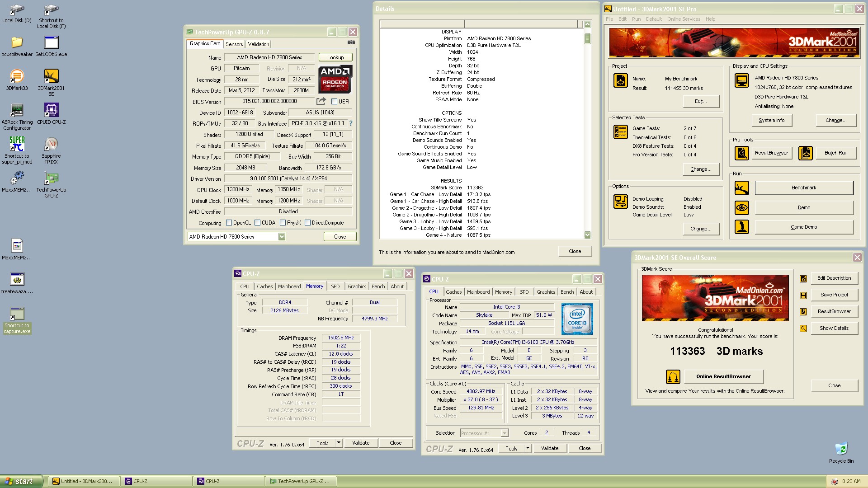Image resolution: width=868 pixels, height=488 pixels.
Task: Switch to TechPowerUp GPU-Z taskbar item
Action: (x=300, y=481)
